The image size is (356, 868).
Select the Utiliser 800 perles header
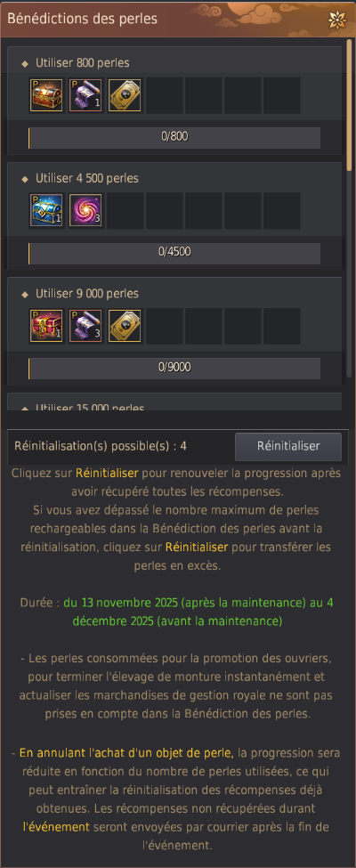tap(83, 63)
